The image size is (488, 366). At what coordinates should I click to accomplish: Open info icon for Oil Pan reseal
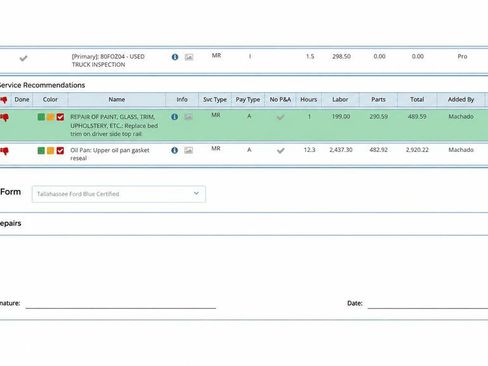coord(174,150)
